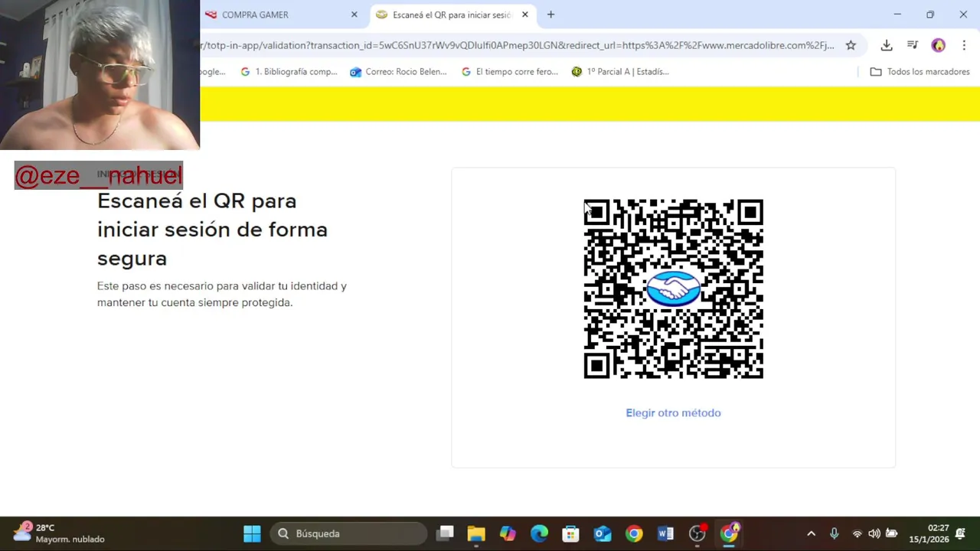
Task: Open the Windows Start menu
Action: click(252, 533)
